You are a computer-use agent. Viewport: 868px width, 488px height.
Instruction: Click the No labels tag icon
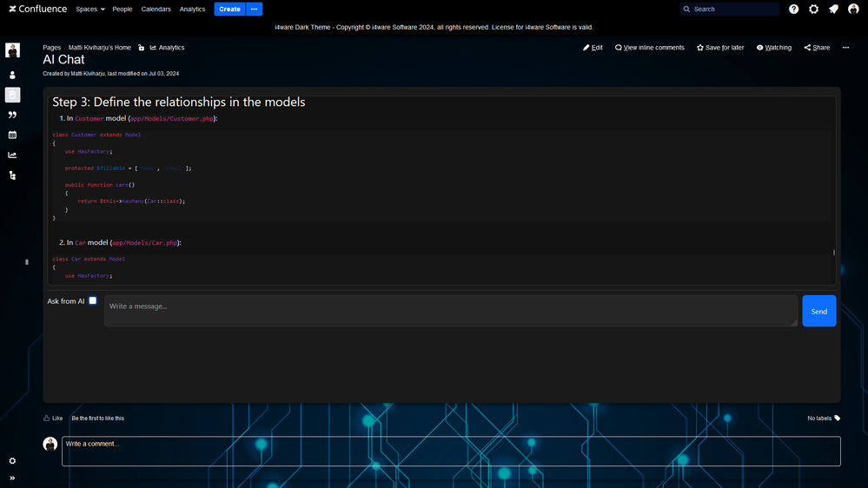pyautogui.click(x=837, y=419)
